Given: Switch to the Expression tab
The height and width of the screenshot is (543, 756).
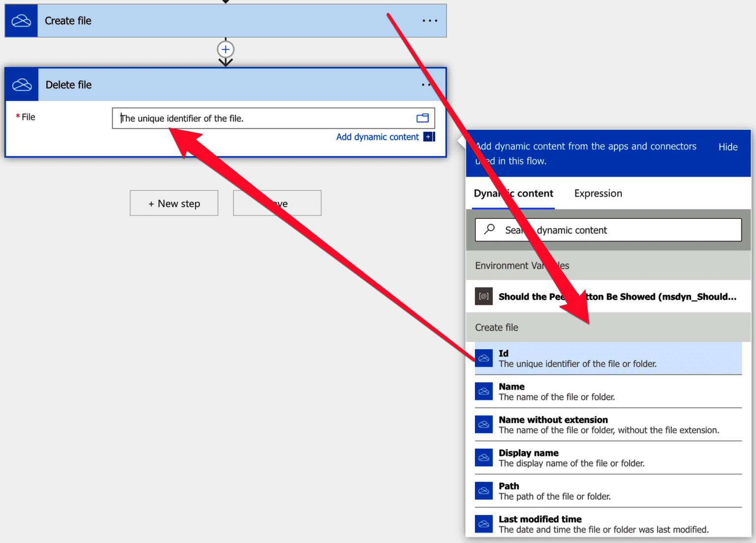Looking at the screenshot, I should pyautogui.click(x=598, y=193).
